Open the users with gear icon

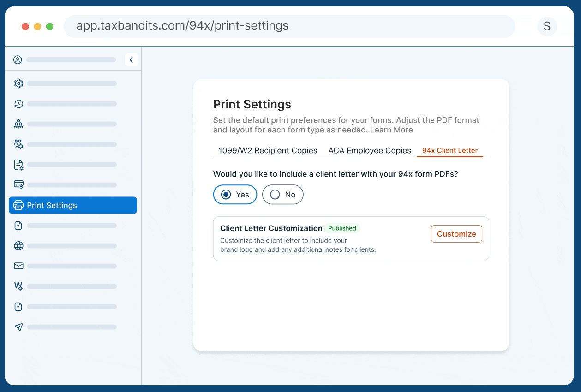pos(18,144)
